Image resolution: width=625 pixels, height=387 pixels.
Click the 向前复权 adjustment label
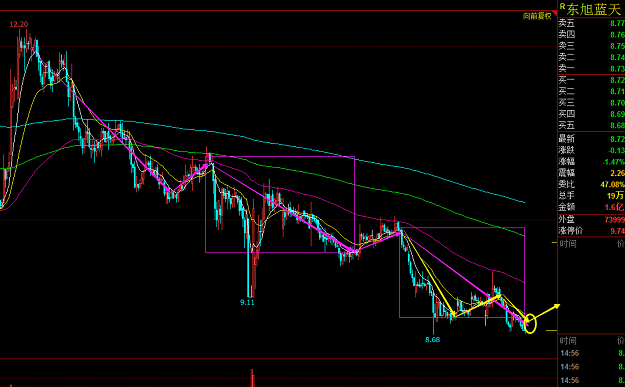pyautogui.click(x=537, y=16)
